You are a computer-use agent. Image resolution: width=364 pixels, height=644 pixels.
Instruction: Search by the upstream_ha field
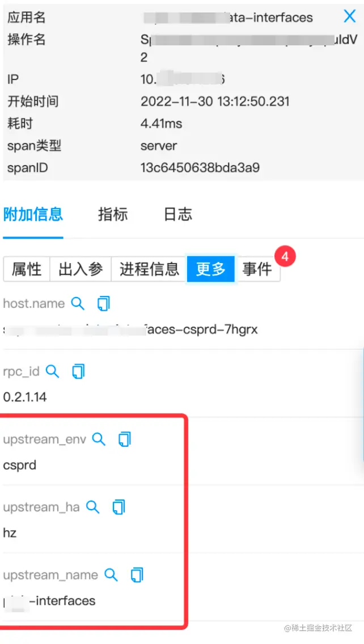tap(92, 507)
